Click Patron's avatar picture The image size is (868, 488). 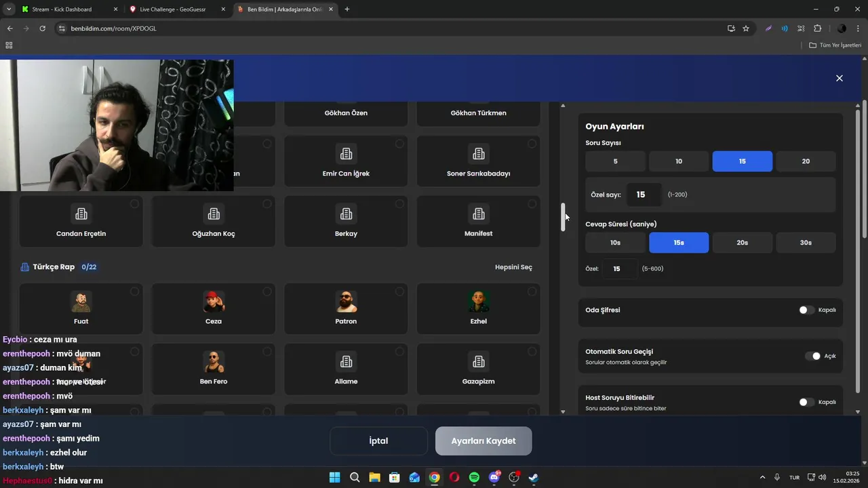coord(346,302)
